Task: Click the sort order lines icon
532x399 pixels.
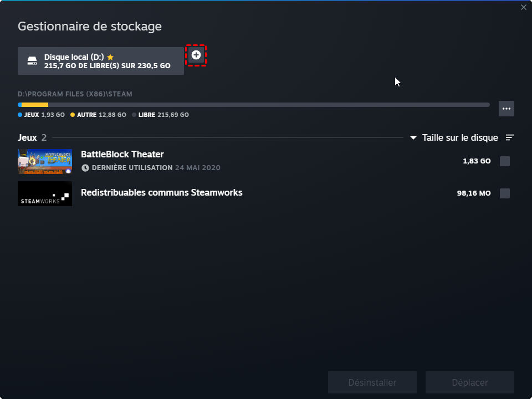Action: 510,137
